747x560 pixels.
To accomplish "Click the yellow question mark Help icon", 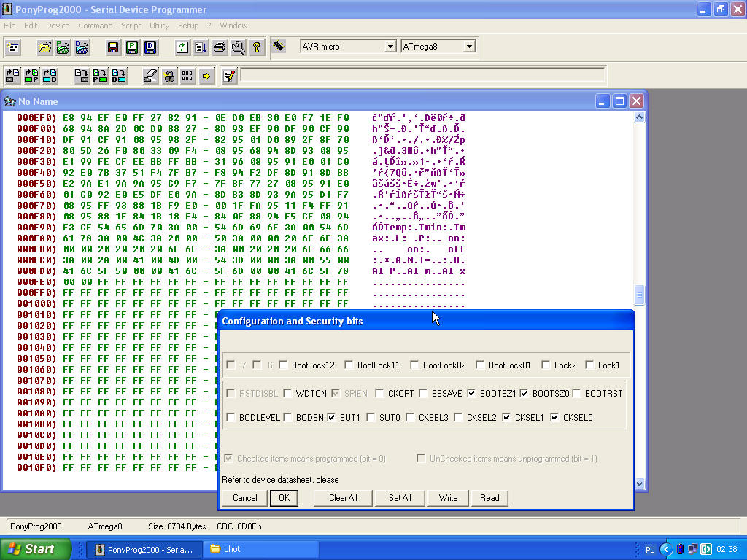I will point(257,47).
